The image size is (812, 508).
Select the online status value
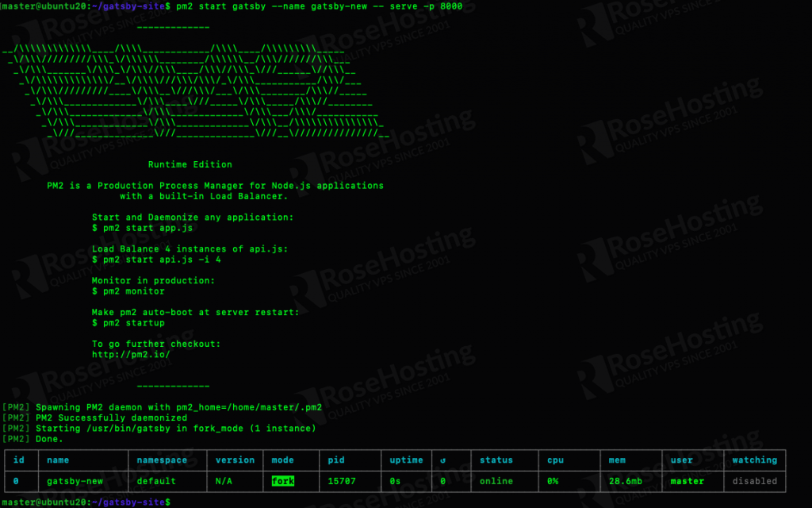[x=496, y=481]
